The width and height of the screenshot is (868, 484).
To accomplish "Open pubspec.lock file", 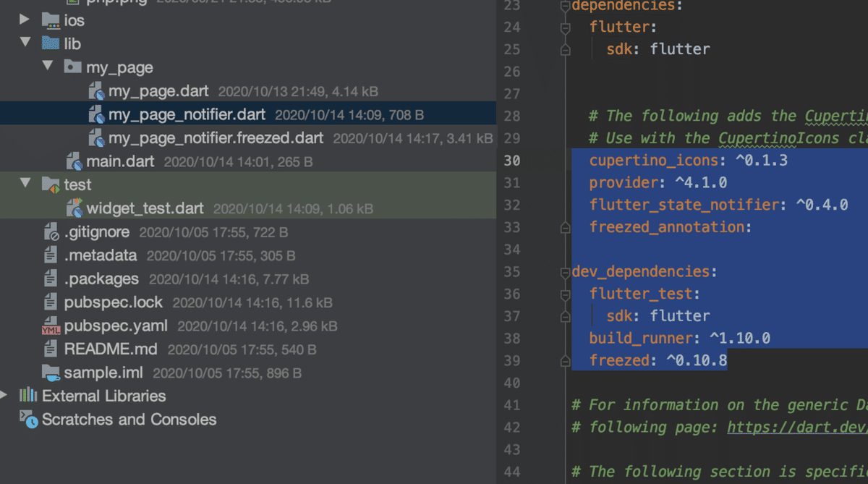I will 113,302.
